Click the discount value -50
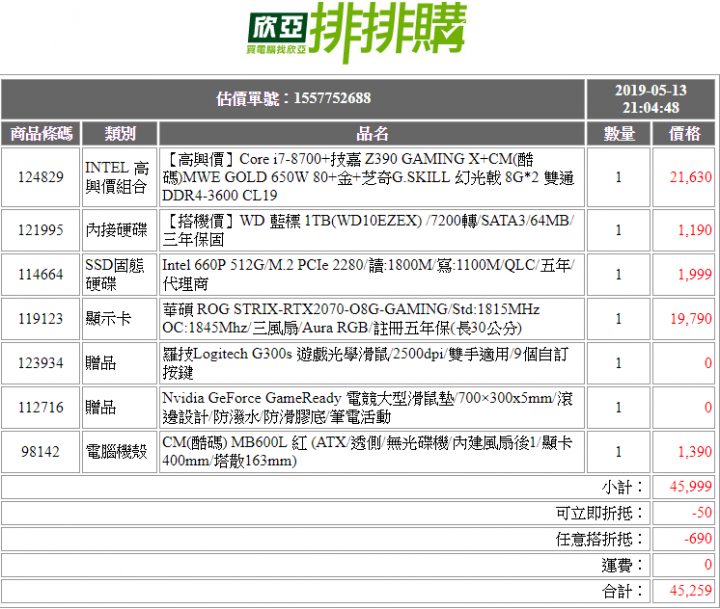This screenshot has width=720, height=609. pos(702,512)
